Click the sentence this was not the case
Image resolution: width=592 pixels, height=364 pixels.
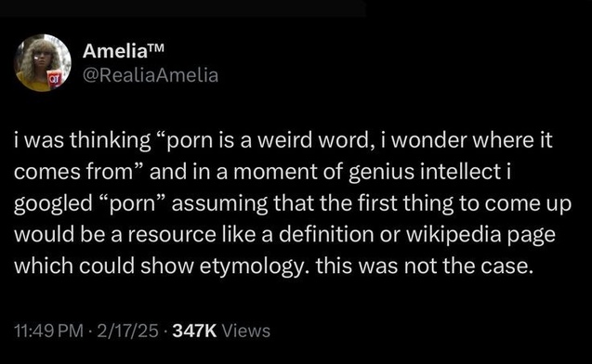[x=425, y=266]
